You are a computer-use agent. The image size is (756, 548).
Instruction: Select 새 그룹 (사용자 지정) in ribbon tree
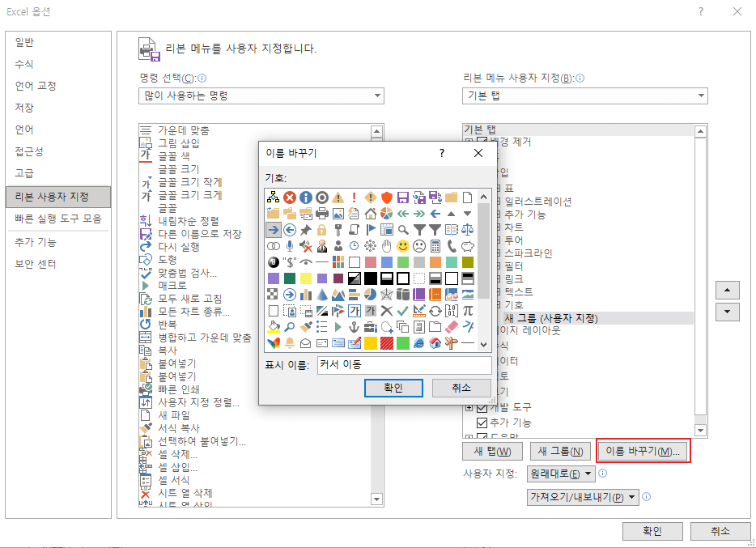(x=551, y=318)
